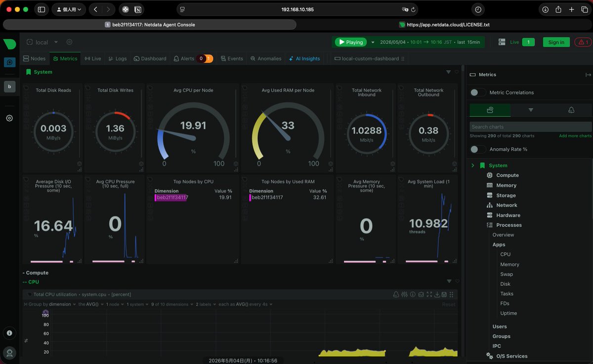Viewport: 593px width, 364px height.
Task: Open the Safari '個人用' profile dropdown
Action: coord(68,9)
